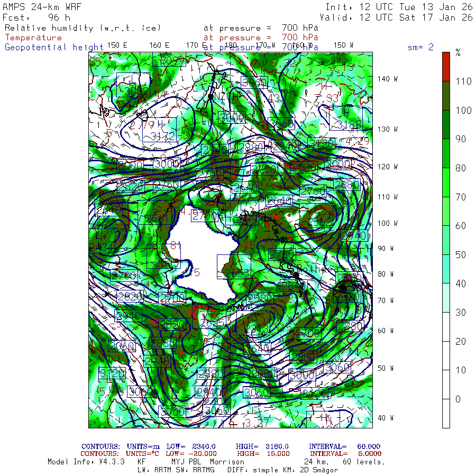This screenshot has height=476, width=476.
Task: Click the red color bar segment above 110
Action: click(446, 67)
